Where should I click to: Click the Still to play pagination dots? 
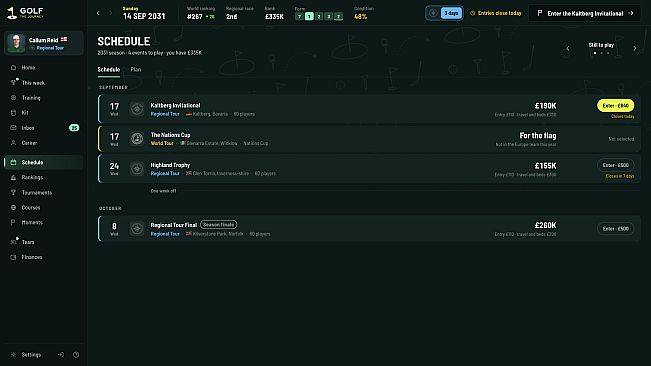coord(601,53)
